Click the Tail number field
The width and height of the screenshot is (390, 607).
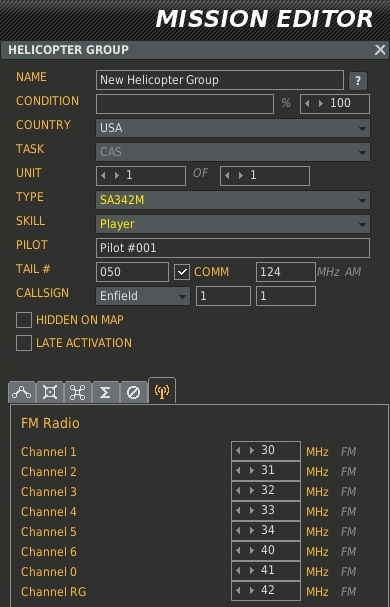tap(132, 272)
